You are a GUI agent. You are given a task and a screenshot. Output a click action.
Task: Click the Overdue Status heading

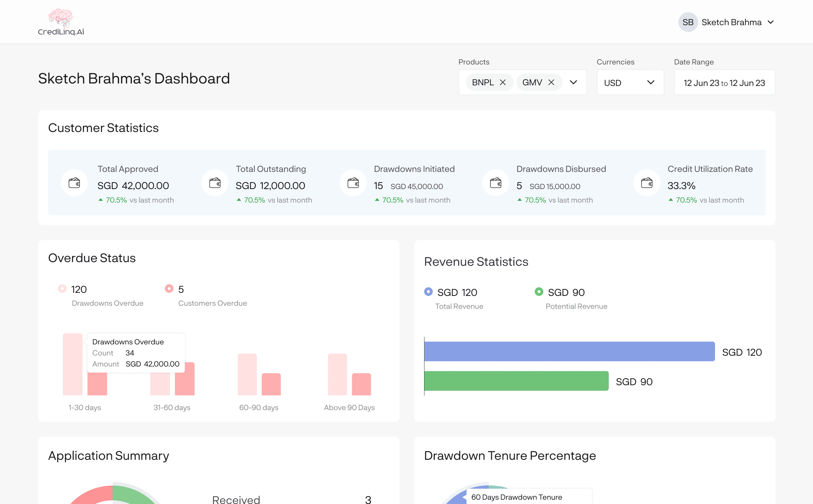(92, 258)
